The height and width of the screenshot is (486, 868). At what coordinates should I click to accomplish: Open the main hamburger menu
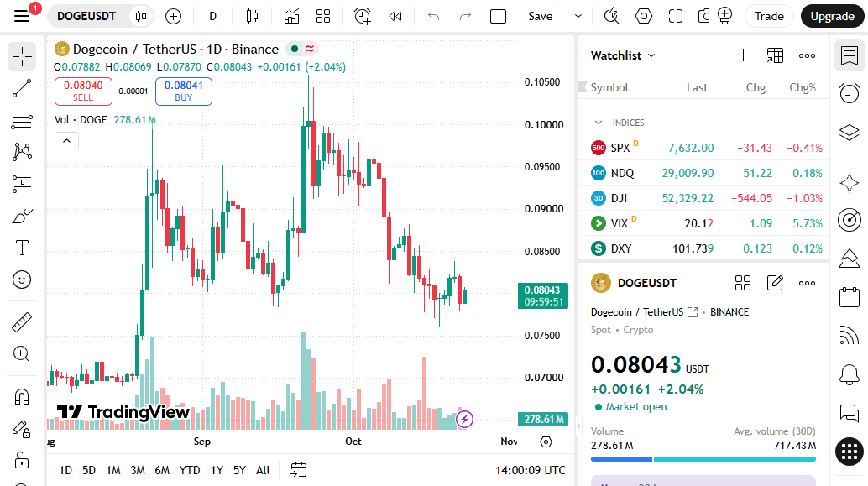coord(22,16)
